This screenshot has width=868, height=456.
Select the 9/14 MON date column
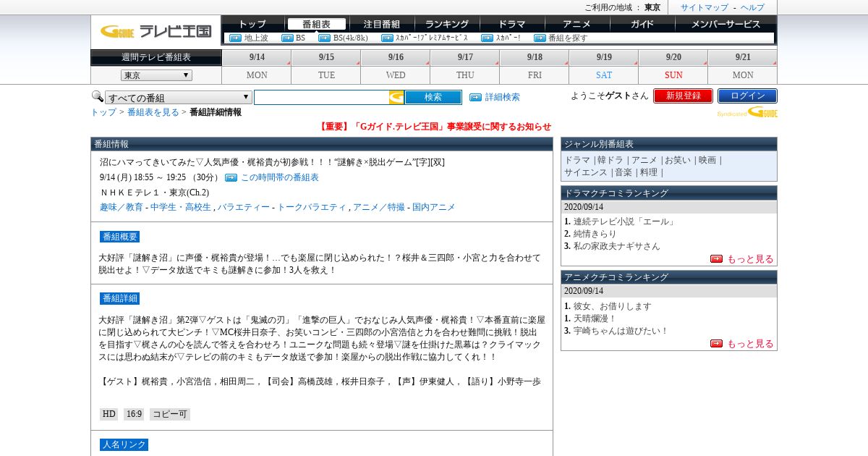[x=257, y=67]
